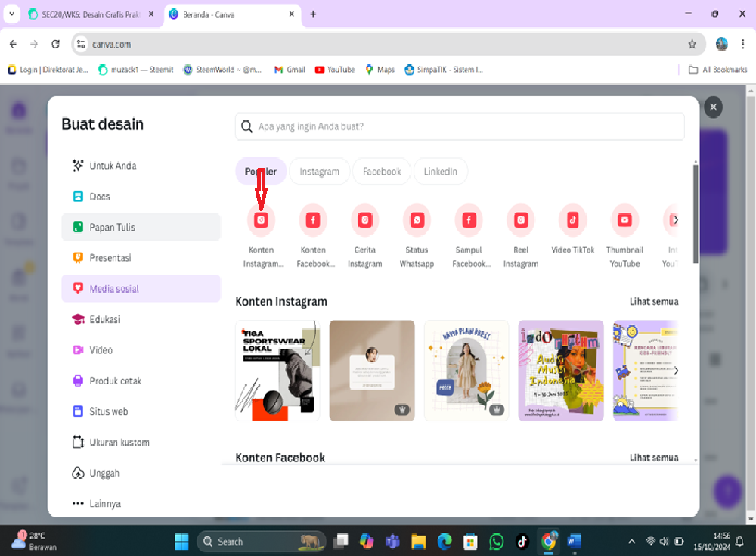Screen dimensions: 756x556
Task: Choose the Konten Facebook design icon
Action: click(x=313, y=220)
